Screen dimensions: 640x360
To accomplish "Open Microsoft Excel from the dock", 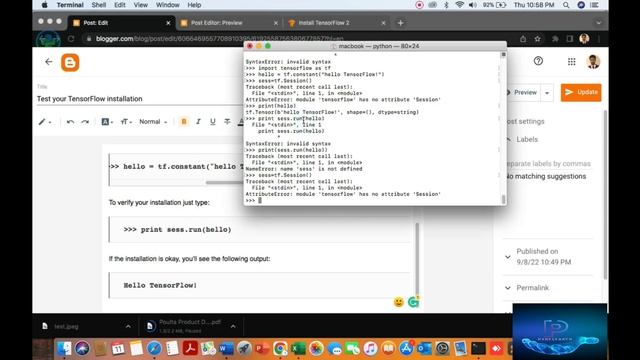I will [x=298, y=349].
